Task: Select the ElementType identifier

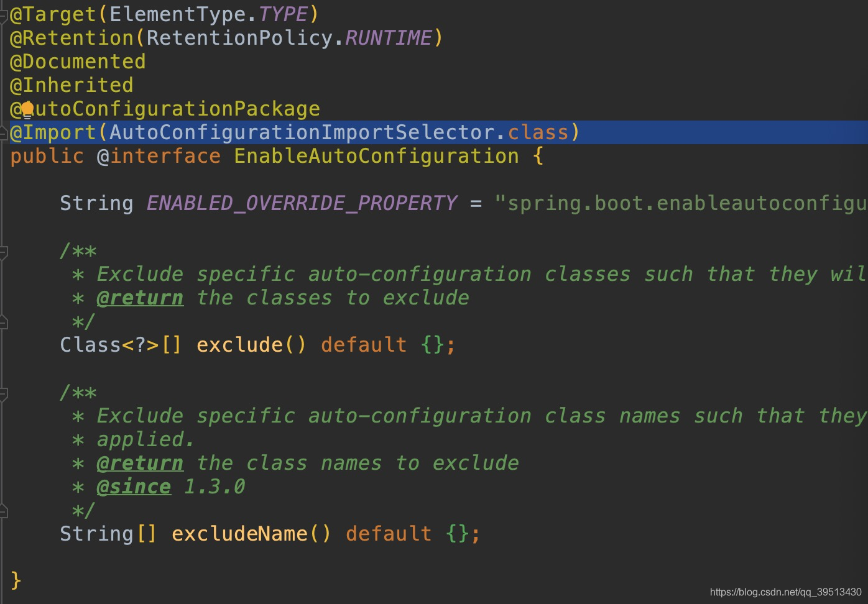Action: (x=177, y=14)
